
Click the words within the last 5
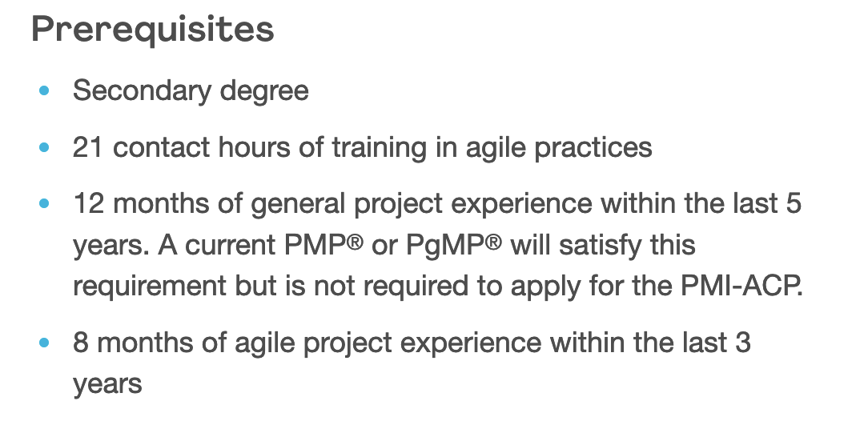pos(701,203)
